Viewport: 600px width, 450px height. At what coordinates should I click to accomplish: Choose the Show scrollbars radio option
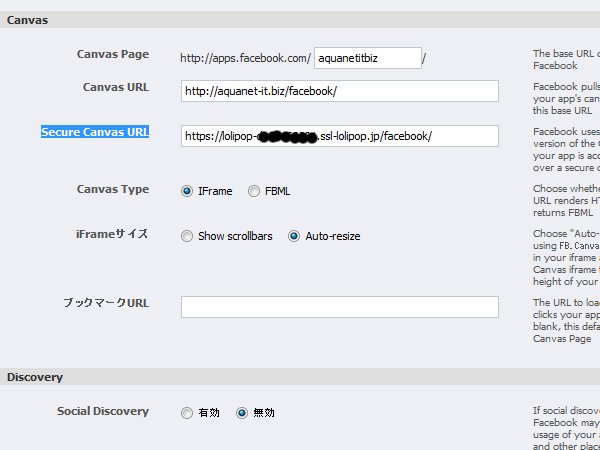click(x=187, y=236)
